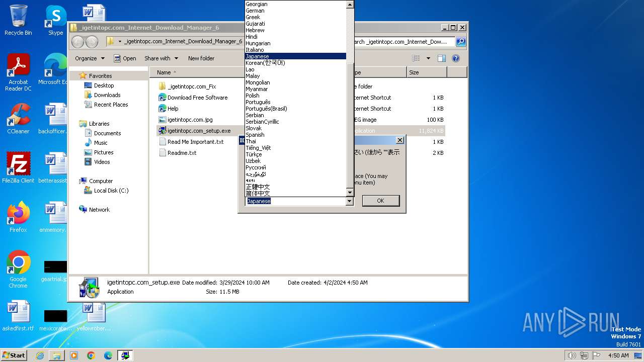
Task: Open Media Player taskbar icon
Action: coord(74,355)
